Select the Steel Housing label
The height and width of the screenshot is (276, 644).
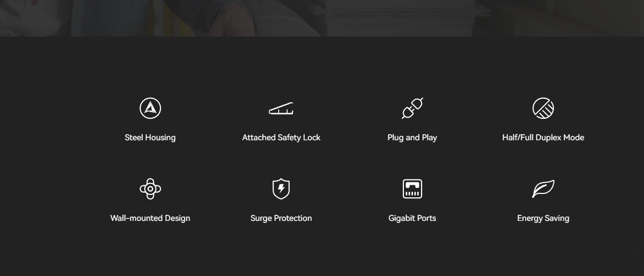click(x=150, y=137)
